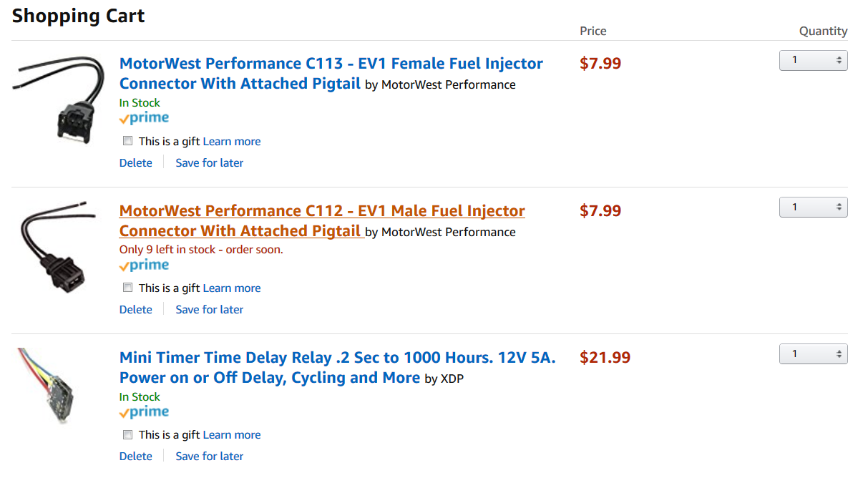The width and height of the screenshot is (868, 478).
Task: Save the C112 male connector for later
Action: click(x=210, y=310)
